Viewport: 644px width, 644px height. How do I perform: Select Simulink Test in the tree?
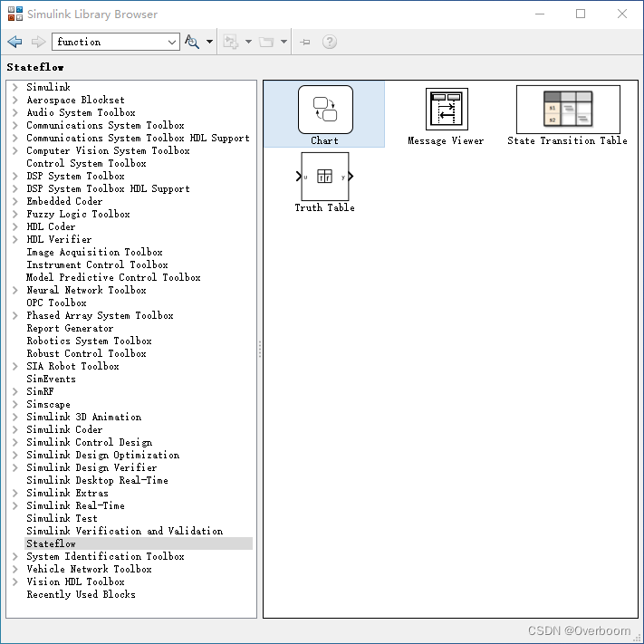[x=62, y=519]
